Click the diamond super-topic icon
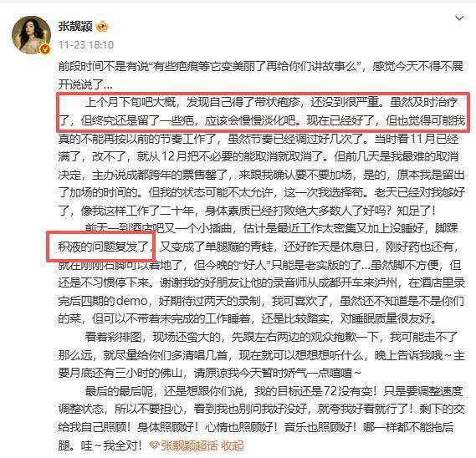The width and height of the screenshot is (476, 458). pos(154,445)
